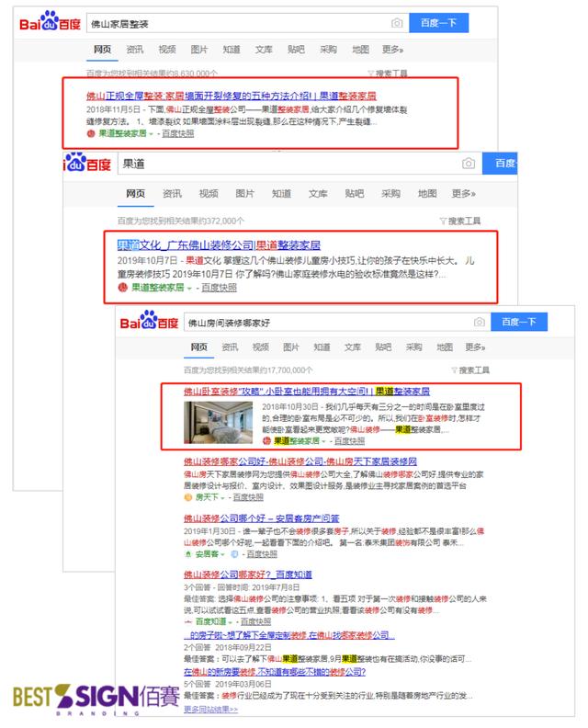
Task: Click red 果道 site icon under 佛山正规全屋整装 result
Action: (x=91, y=133)
